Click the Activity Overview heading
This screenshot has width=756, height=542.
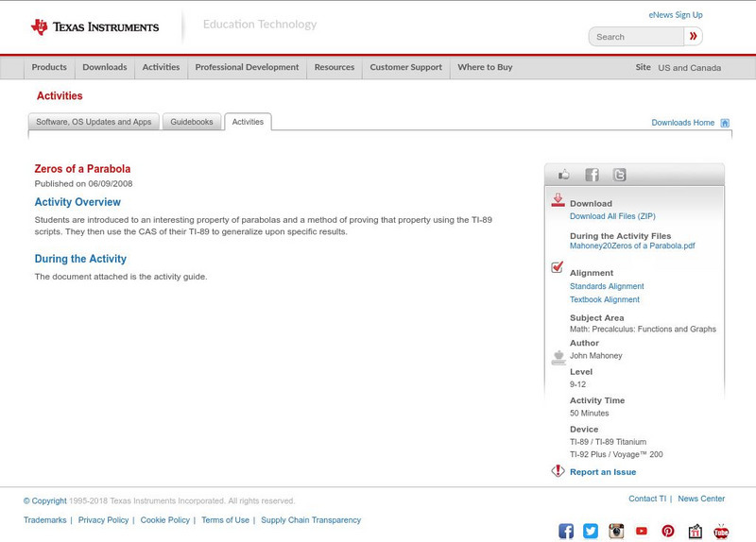coord(77,202)
